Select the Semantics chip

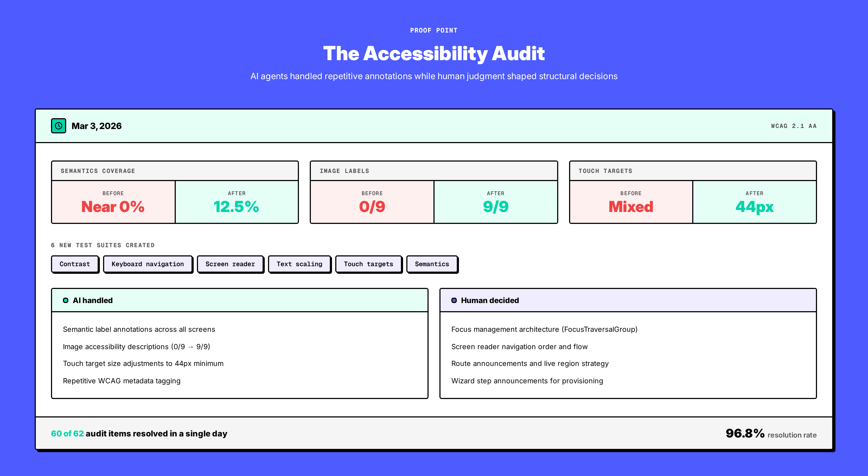[432, 264]
